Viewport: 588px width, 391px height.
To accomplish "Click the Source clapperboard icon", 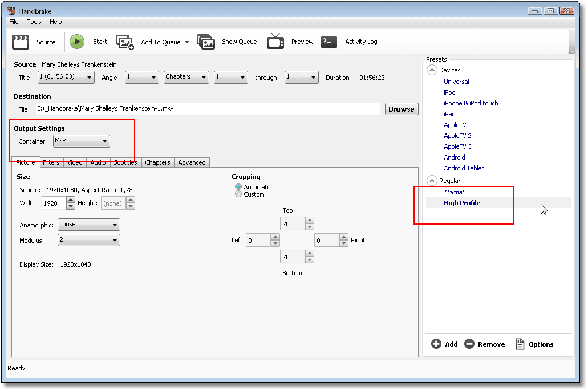I will point(21,42).
